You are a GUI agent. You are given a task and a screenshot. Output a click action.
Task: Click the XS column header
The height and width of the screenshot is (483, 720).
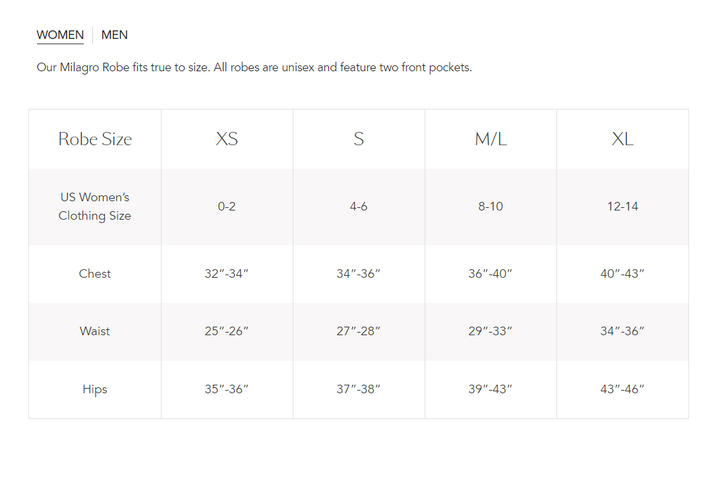click(227, 139)
